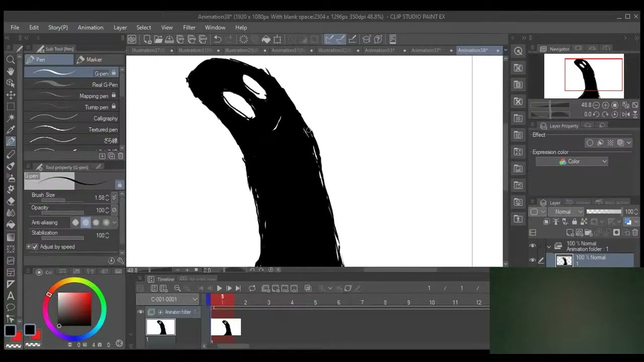Jump to last frame
This screenshot has height=362, width=644.
pyautogui.click(x=238, y=288)
